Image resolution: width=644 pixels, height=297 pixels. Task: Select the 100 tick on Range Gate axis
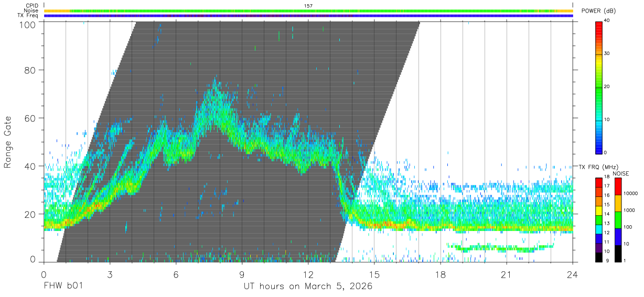tap(27, 24)
